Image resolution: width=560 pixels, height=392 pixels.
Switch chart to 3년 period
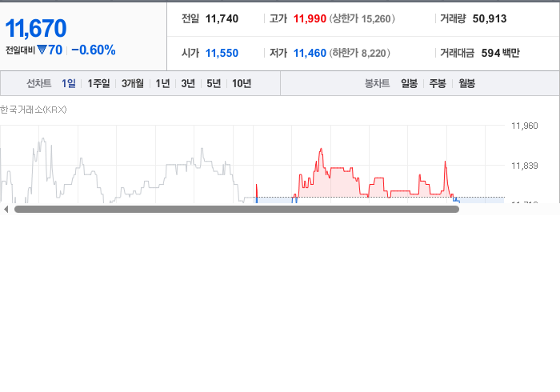pyautogui.click(x=188, y=83)
